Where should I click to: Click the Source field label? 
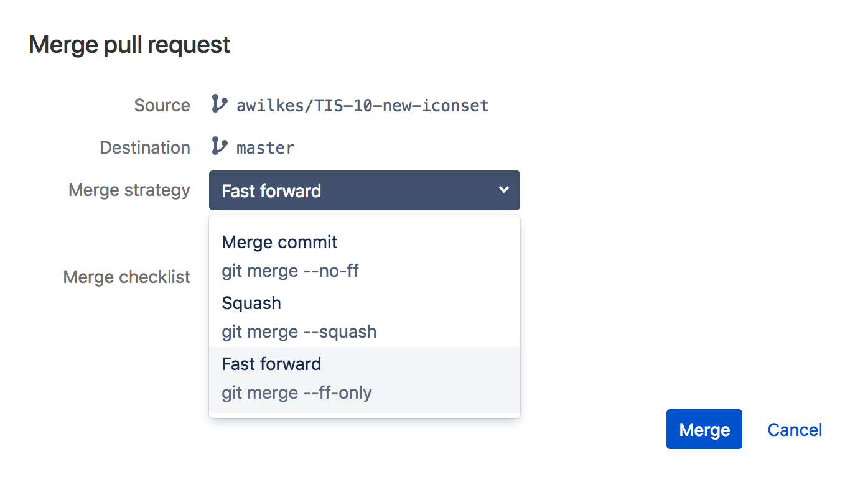tap(162, 105)
